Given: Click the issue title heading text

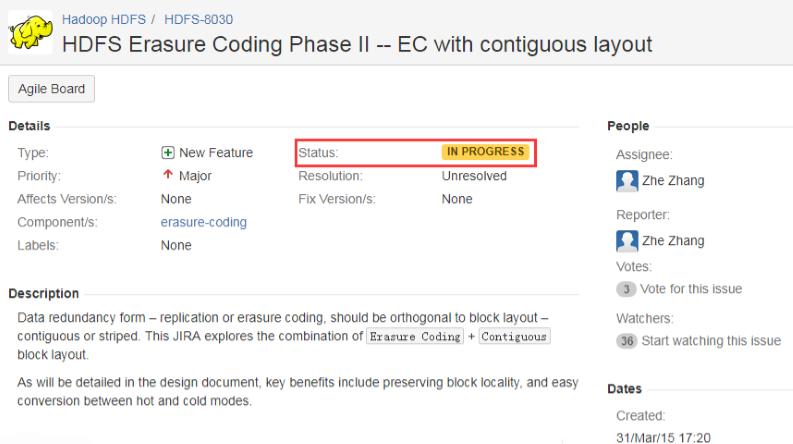Looking at the screenshot, I should (x=357, y=45).
